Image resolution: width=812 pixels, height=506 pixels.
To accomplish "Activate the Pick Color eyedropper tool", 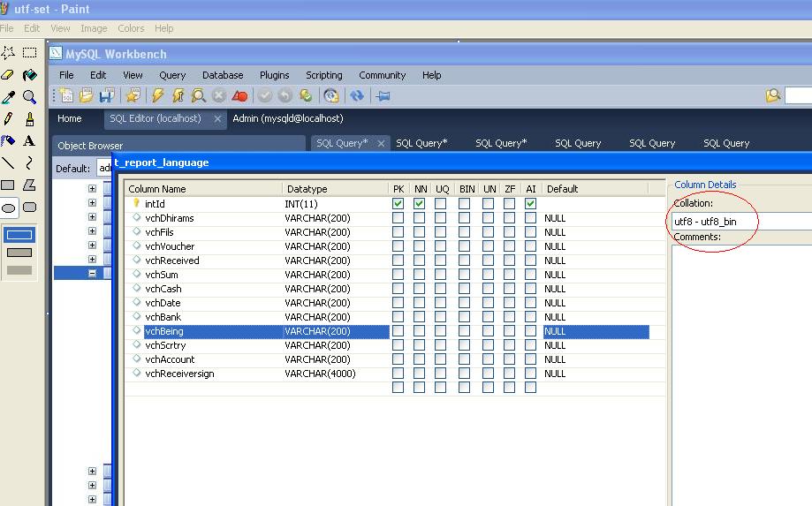I will (8, 97).
